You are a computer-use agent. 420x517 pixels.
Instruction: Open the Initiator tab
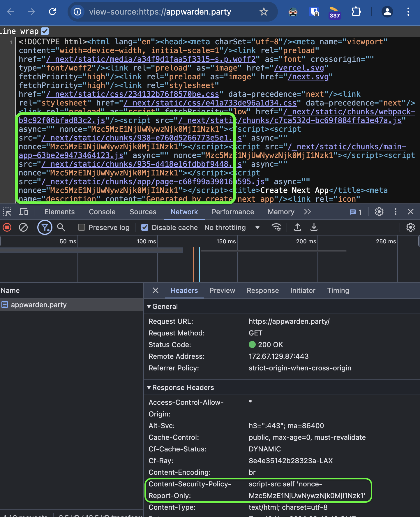303,291
